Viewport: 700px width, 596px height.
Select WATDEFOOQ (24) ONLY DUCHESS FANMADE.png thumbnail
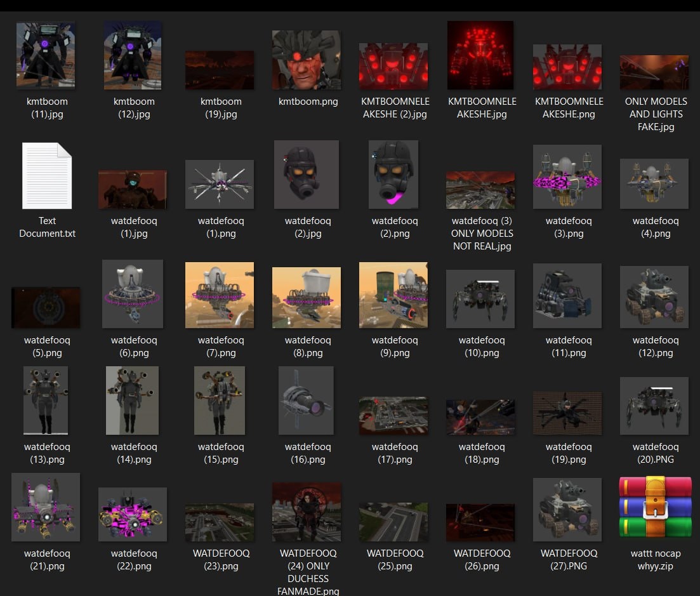coord(307,512)
